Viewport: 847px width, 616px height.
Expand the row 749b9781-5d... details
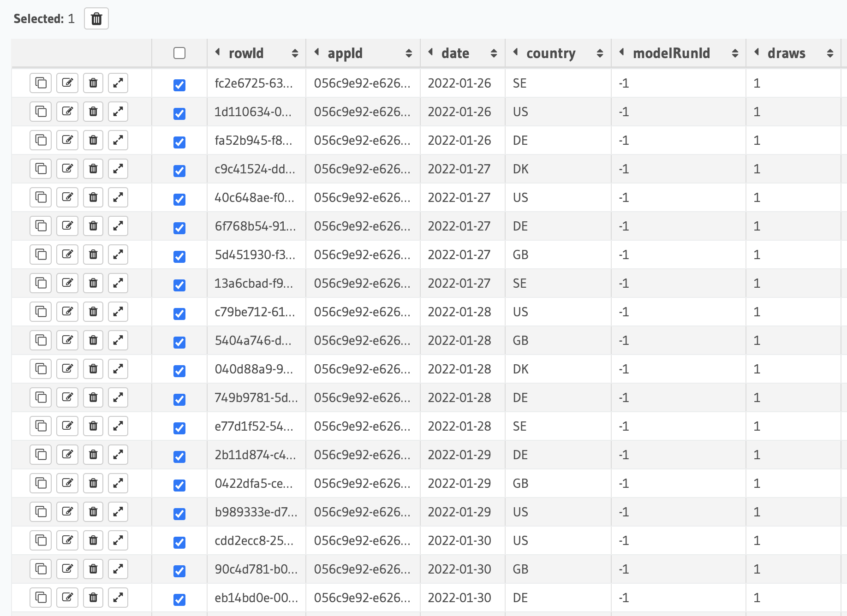(x=118, y=397)
